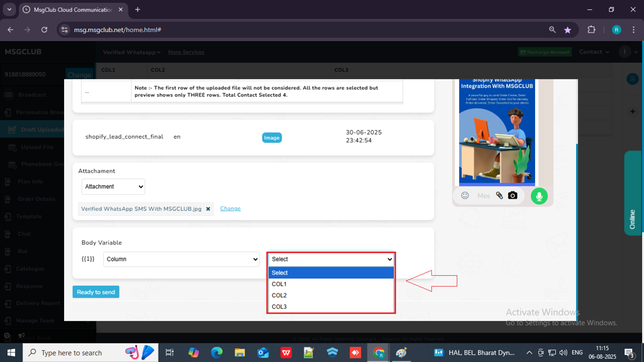The height and width of the screenshot is (362, 644).
Task: Click the Ready to send button
Action: click(96, 292)
